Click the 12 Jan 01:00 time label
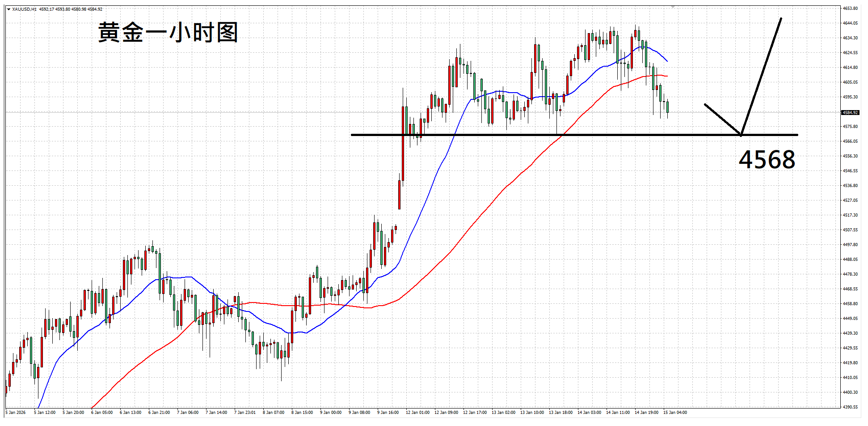Image resolution: width=868 pixels, height=426 pixels. coord(417,413)
